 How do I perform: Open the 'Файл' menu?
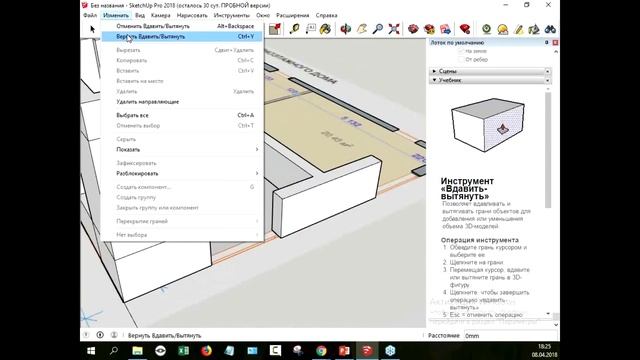click(90, 15)
